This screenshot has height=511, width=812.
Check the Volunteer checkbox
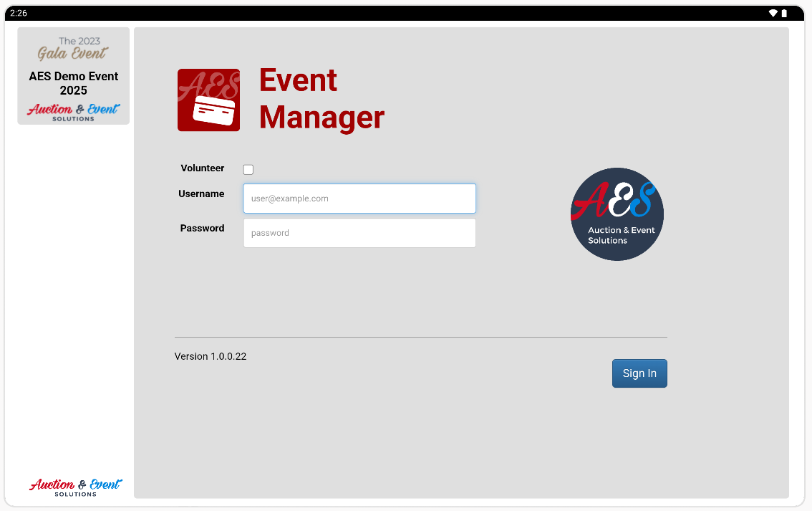[248, 169]
